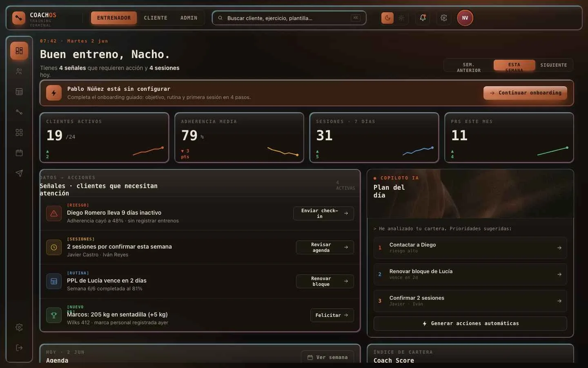The height and width of the screenshot is (368, 588).
Task: Open the paper plane messages icon in sidebar
Action: 19,173
